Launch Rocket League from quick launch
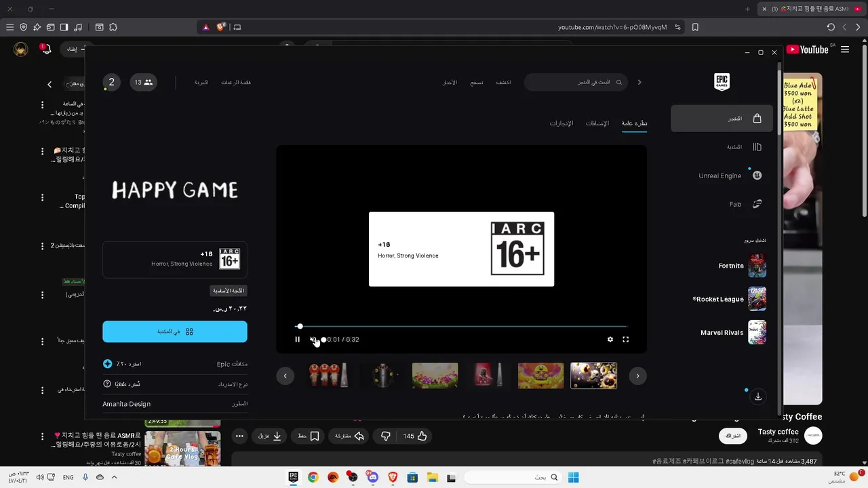The image size is (868, 488). pos(729,299)
